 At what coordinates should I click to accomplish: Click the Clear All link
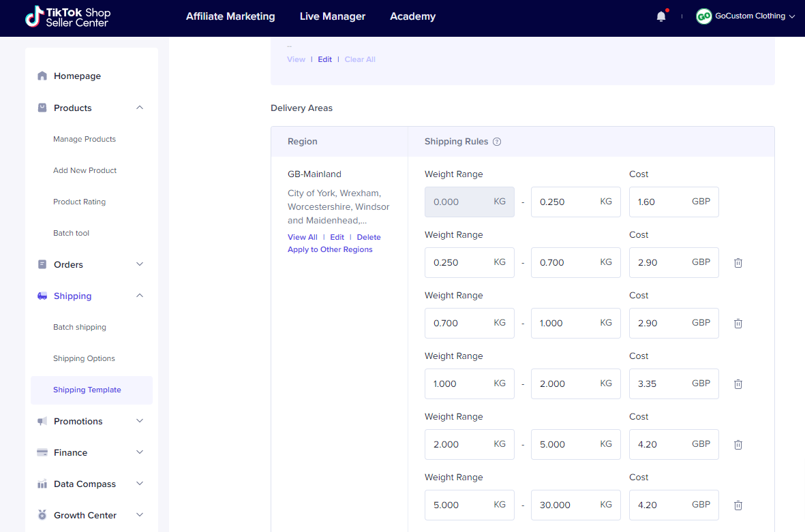(x=360, y=59)
